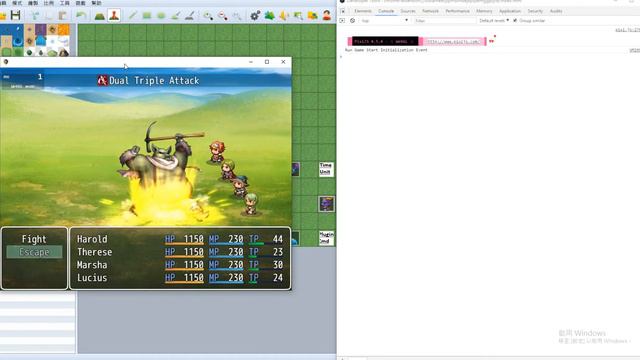Viewport: 640px width, 360px height.
Task: Switch to the Application tab in DevTools
Action: click(x=510, y=11)
